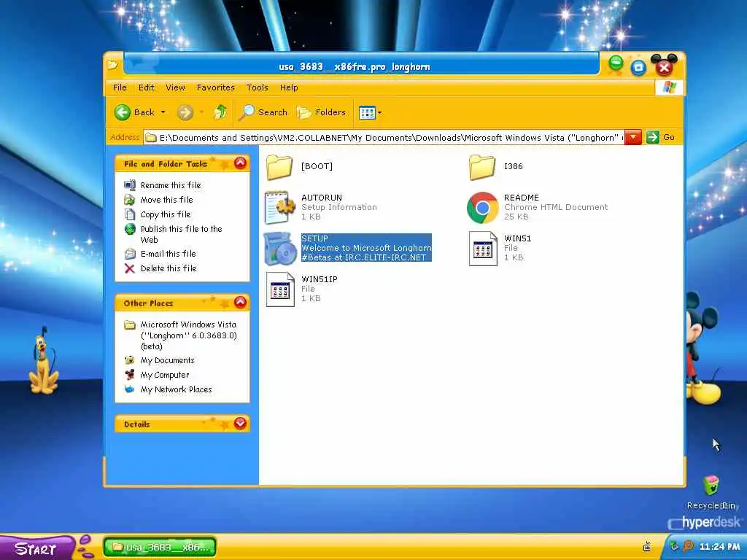This screenshot has width=747, height=560.
Task: Open the [BOOT] folder icon
Action: pyautogui.click(x=279, y=167)
